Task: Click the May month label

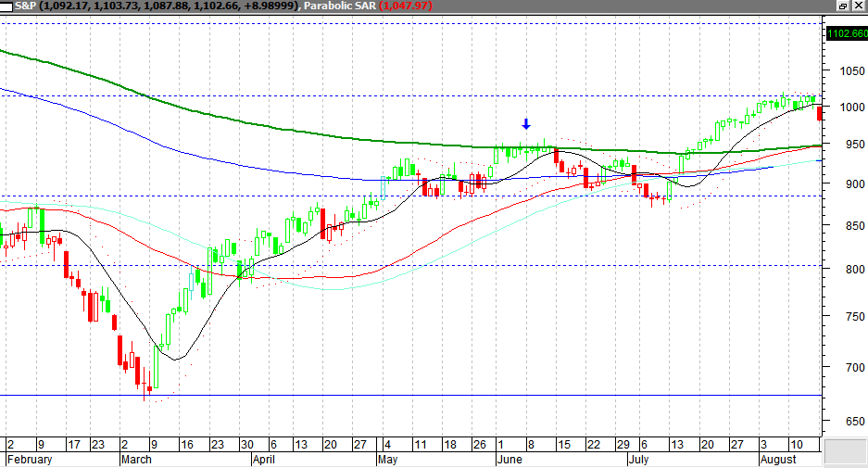Action: (x=387, y=460)
